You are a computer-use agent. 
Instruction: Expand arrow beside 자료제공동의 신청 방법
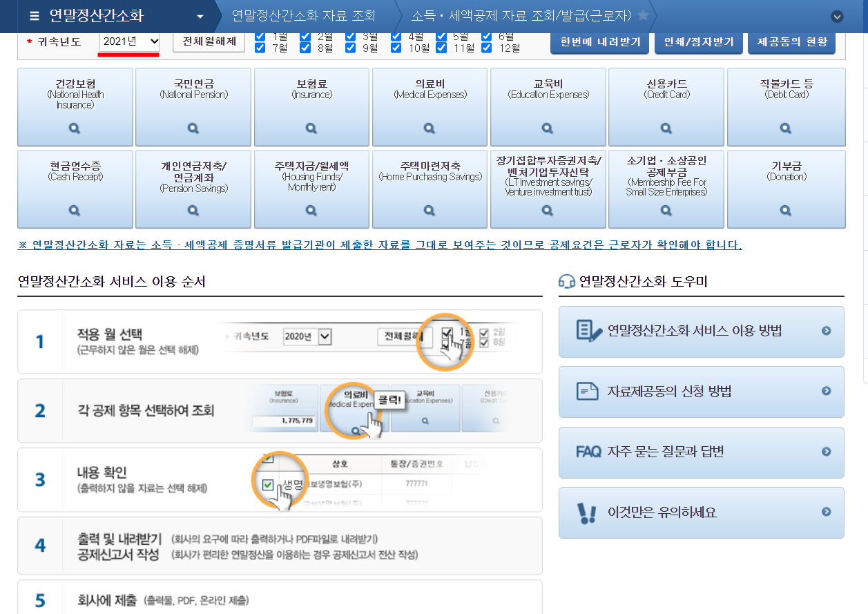[x=826, y=392]
